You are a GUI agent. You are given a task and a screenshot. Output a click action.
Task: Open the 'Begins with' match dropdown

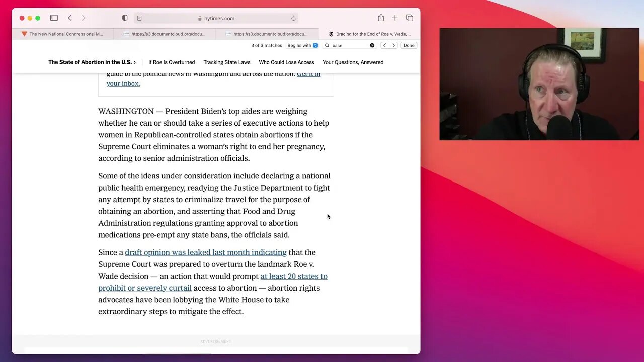302,45
